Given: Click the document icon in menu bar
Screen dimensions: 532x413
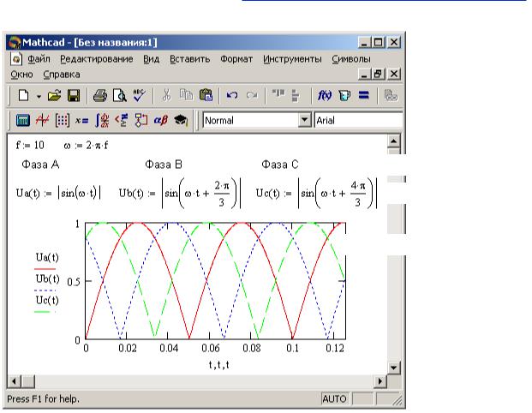Looking at the screenshot, I should click(x=16, y=59).
